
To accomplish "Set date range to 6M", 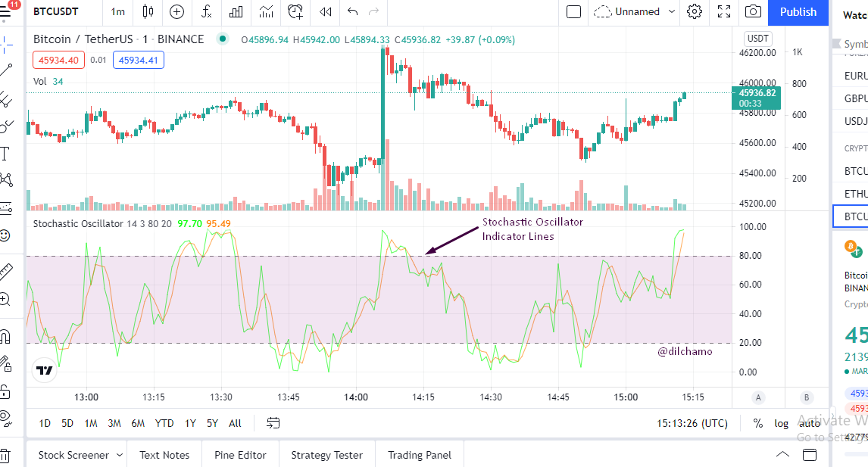I will 138,423.
